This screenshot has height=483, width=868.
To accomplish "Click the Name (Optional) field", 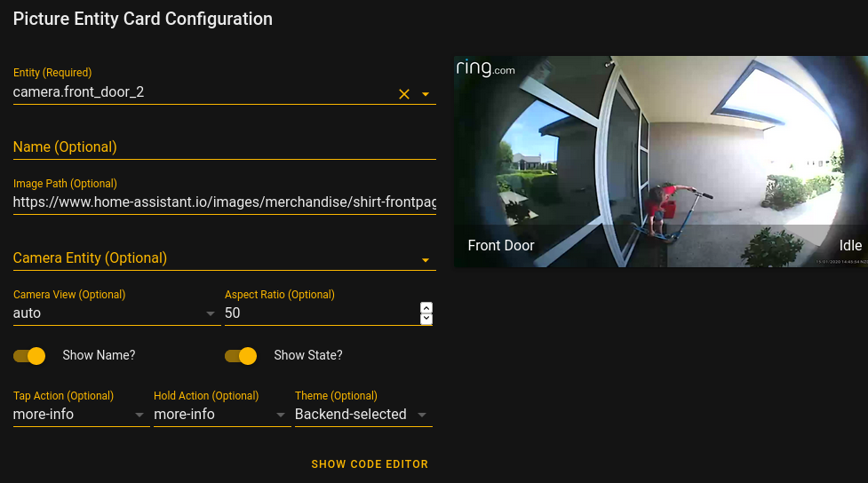I will click(x=224, y=147).
